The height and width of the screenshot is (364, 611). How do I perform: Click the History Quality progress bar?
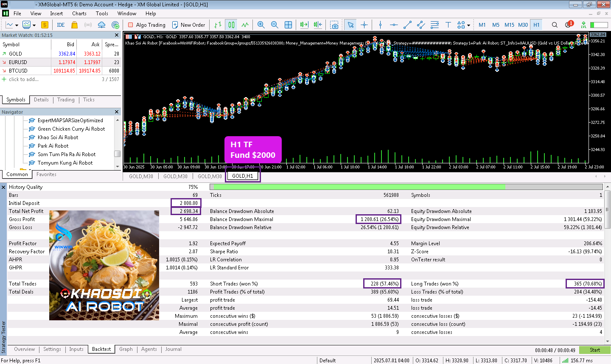(x=406, y=187)
